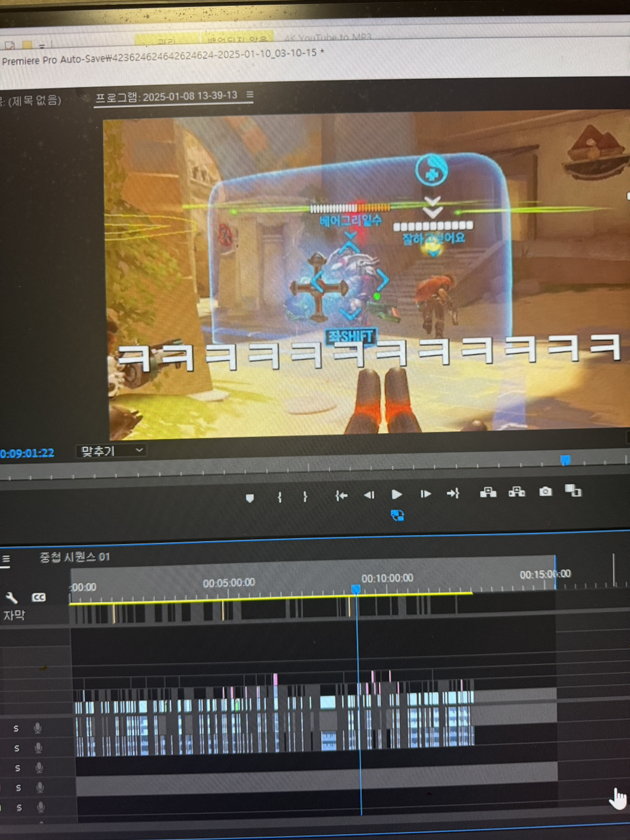
Task: Export frame with the camera icon
Action: click(545, 491)
